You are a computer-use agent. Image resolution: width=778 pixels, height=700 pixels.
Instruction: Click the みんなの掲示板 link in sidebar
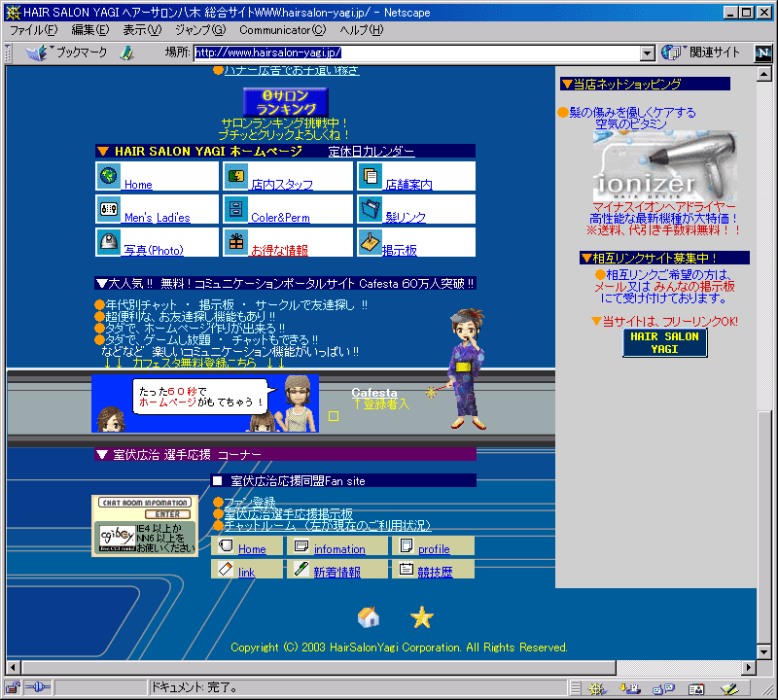693,286
